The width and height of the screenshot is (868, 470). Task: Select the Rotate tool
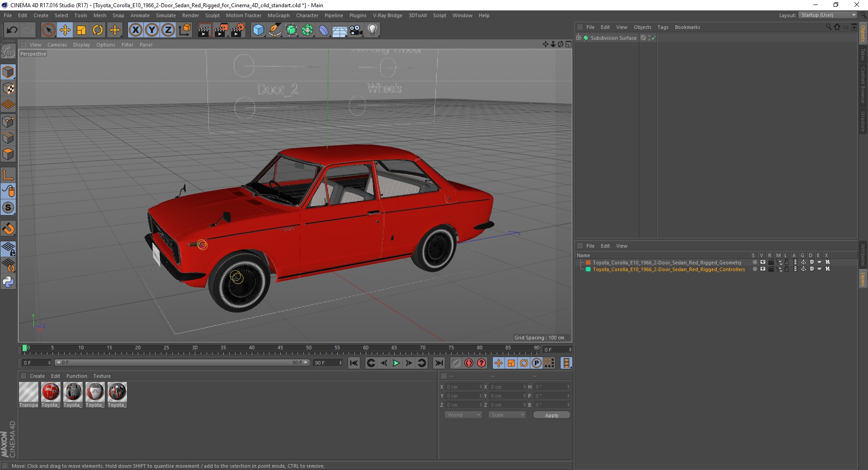(x=98, y=30)
